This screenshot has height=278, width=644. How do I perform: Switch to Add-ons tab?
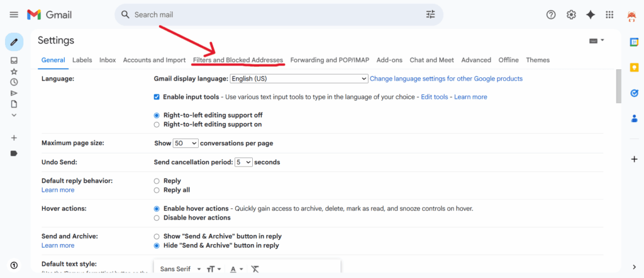click(x=389, y=60)
